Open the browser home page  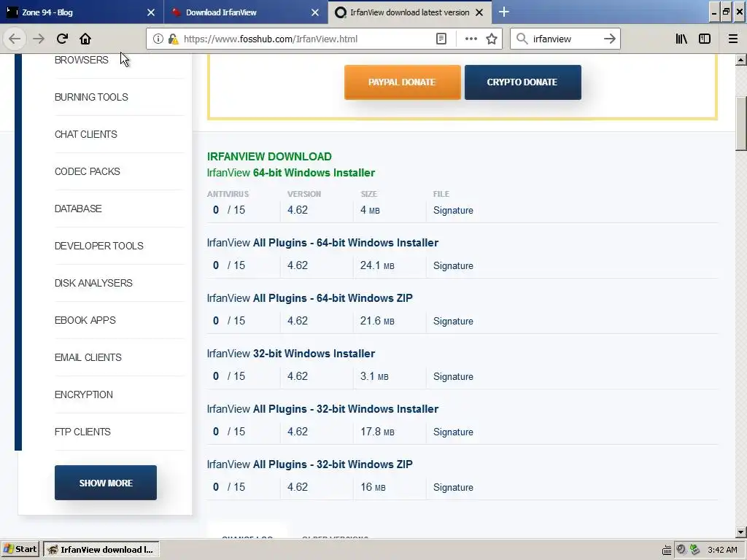(x=85, y=39)
